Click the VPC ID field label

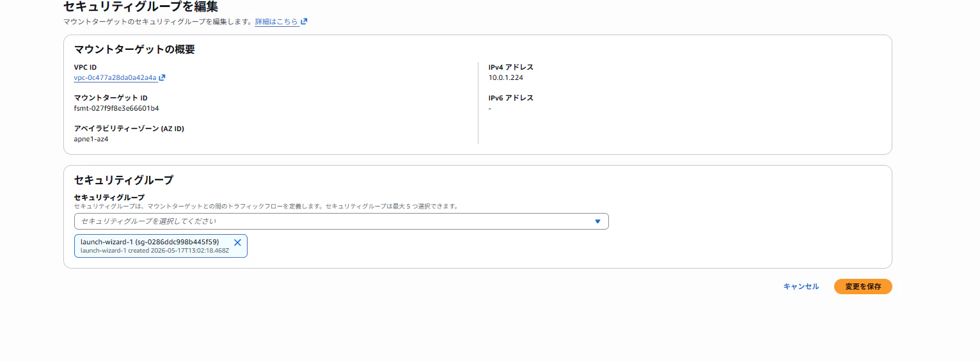tap(85, 67)
